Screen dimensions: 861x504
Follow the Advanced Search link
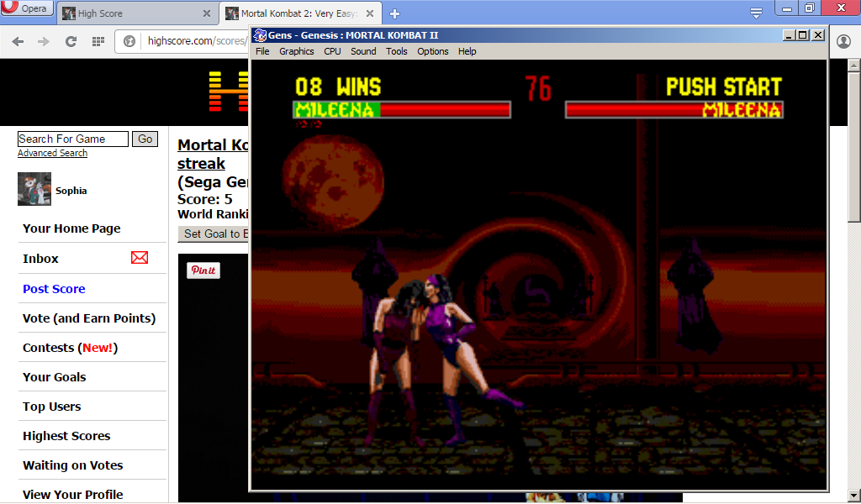[x=52, y=153]
